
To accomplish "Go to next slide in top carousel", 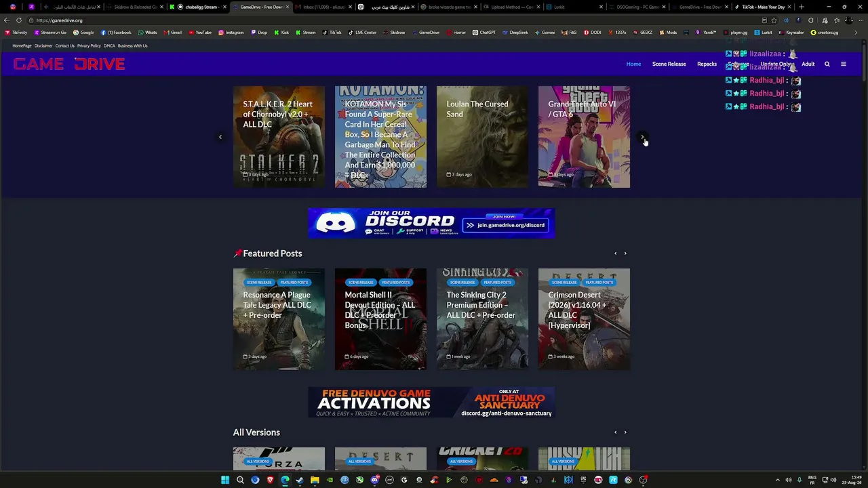I will click(x=643, y=137).
